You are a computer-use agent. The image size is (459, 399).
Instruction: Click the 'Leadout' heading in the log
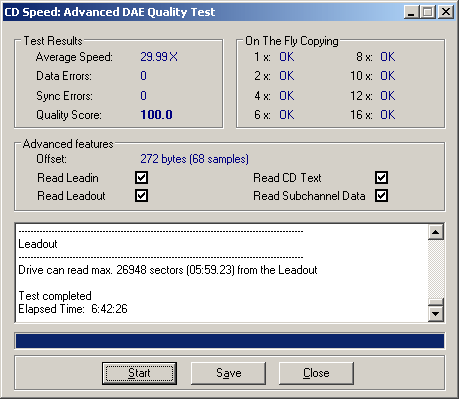click(38, 244)
